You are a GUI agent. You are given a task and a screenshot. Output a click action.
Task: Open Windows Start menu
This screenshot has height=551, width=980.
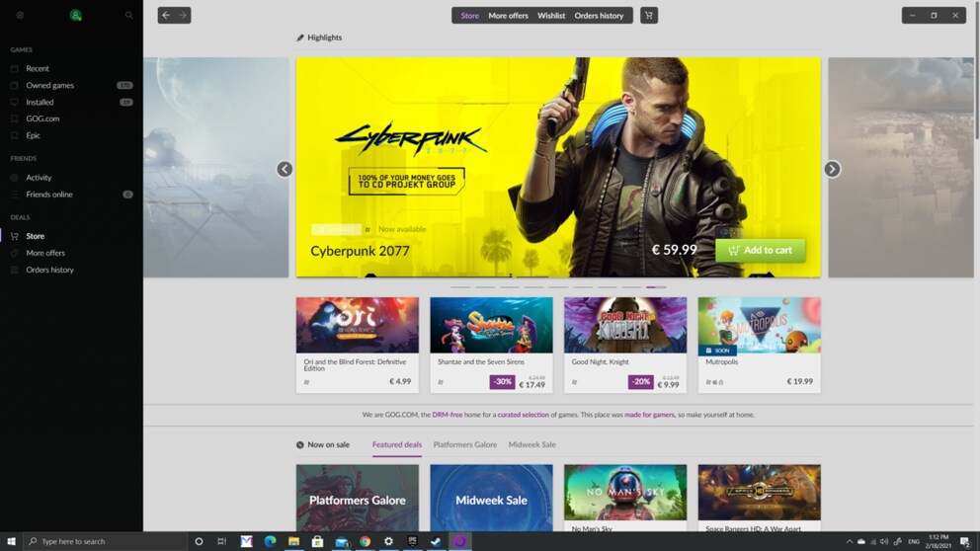(x=11, y=541)
